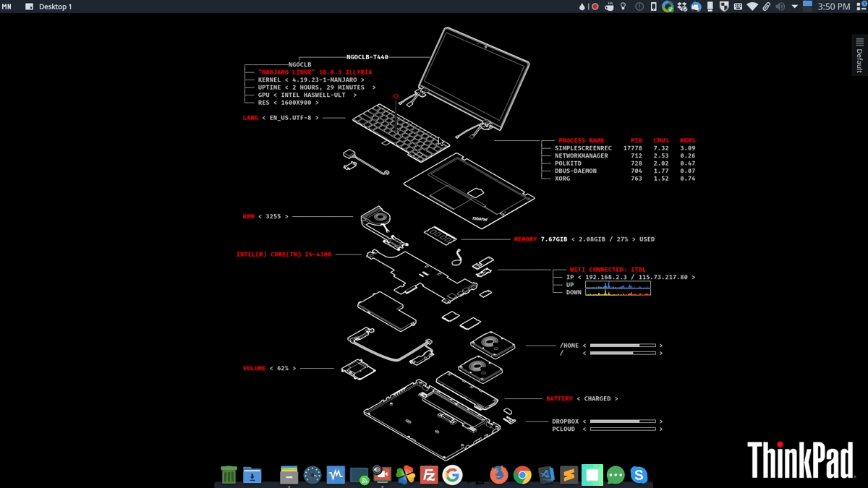
Task: Open Visual Studio Code from the dock
Action: coord(546,474)
